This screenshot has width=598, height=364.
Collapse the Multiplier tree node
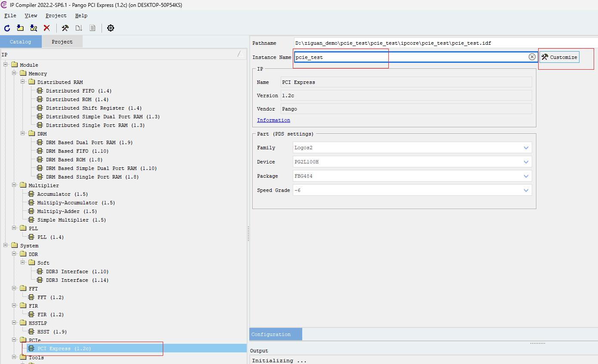tap(14, 185)
